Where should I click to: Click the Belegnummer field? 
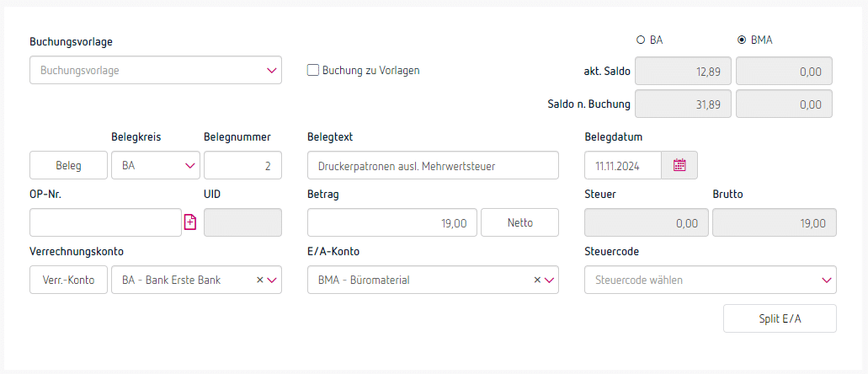click(242, 166)
